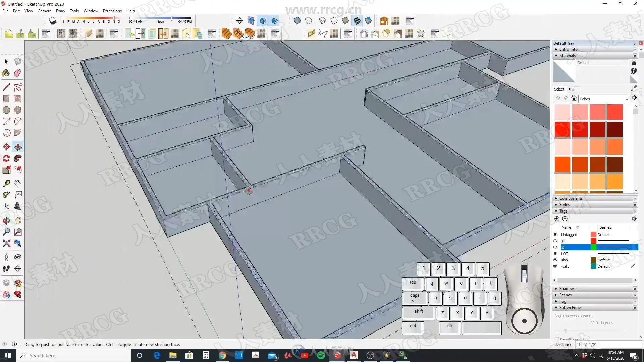This screenshot has height=362, width=644.
Task: Expand the Components panel
Action: [571, 198]
